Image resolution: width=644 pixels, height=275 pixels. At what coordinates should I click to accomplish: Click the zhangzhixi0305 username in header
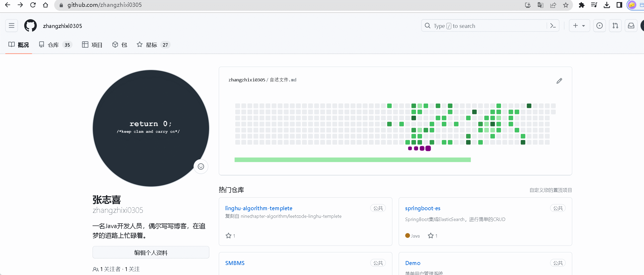tap(63, 26)
